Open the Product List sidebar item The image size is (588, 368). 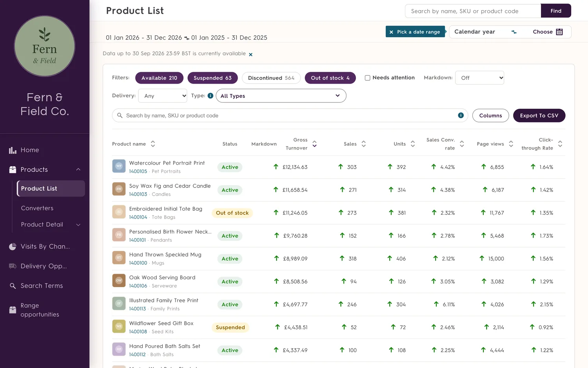point(51,188)
